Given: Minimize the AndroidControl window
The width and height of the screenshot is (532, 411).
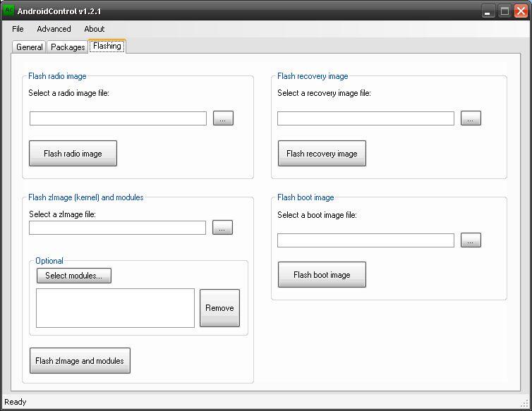Looking at the screenshot, I should [x=488, y=11].
